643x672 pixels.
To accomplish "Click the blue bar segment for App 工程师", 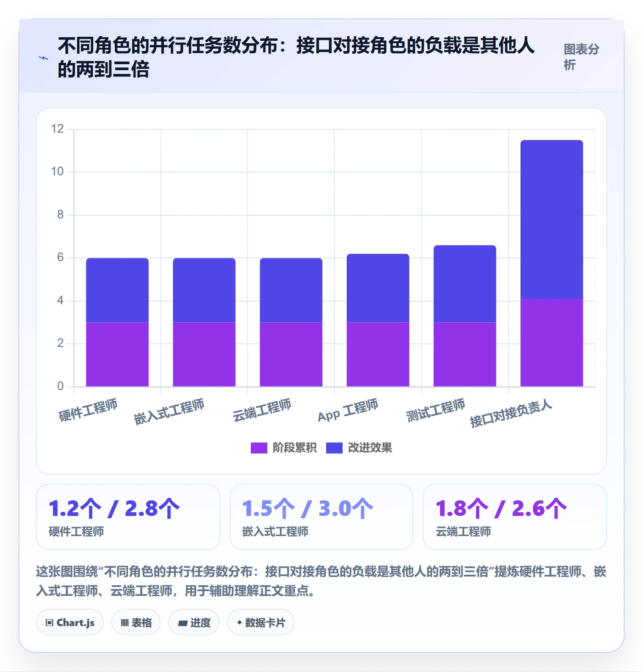I will (x=378, y=288).
